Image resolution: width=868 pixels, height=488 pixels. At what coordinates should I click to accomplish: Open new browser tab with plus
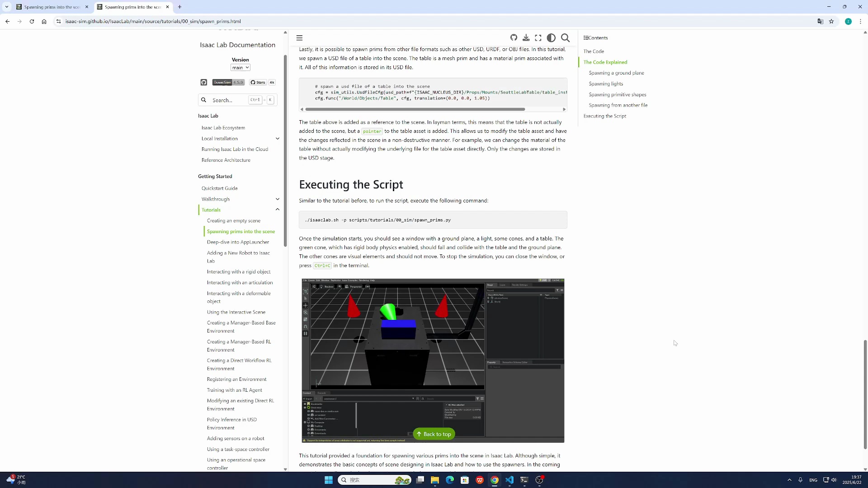click(179, 7)
